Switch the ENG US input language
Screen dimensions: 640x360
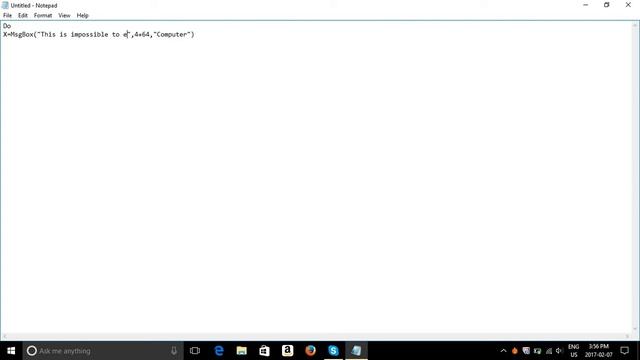pos(573,351)
